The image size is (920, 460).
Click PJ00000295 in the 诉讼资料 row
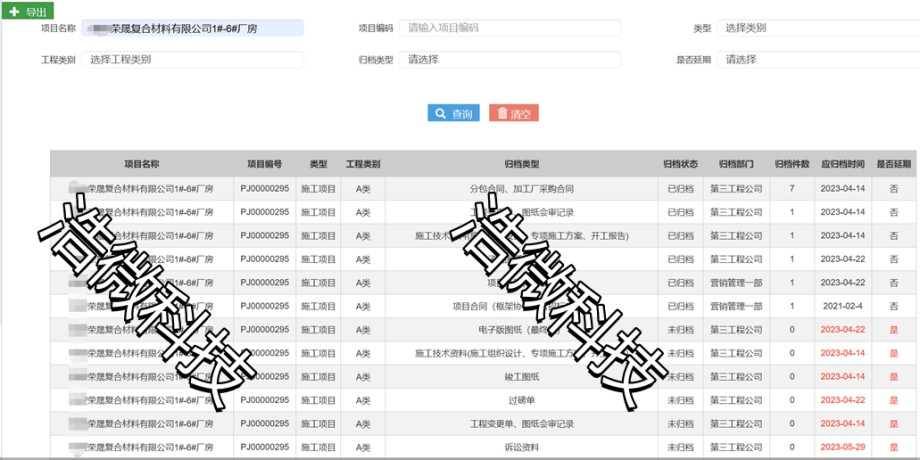265,447
